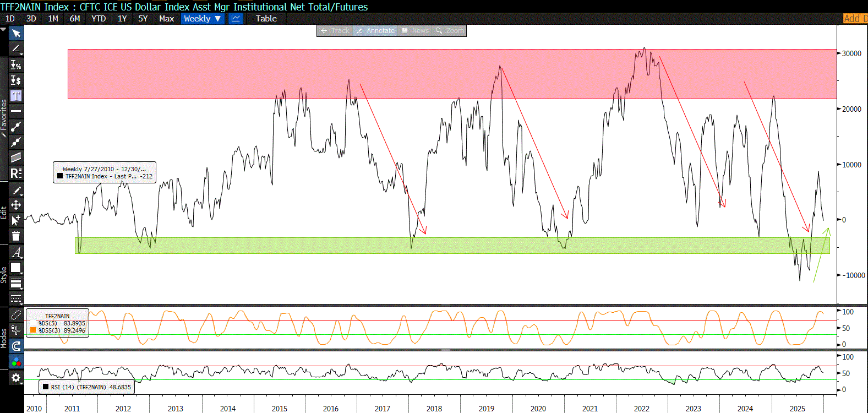Image resolution: width=868 pixels, height=413 pixels.
Task: Choose the percent change measurement tool
Action: pyautogui.click(x=16, y=65)
